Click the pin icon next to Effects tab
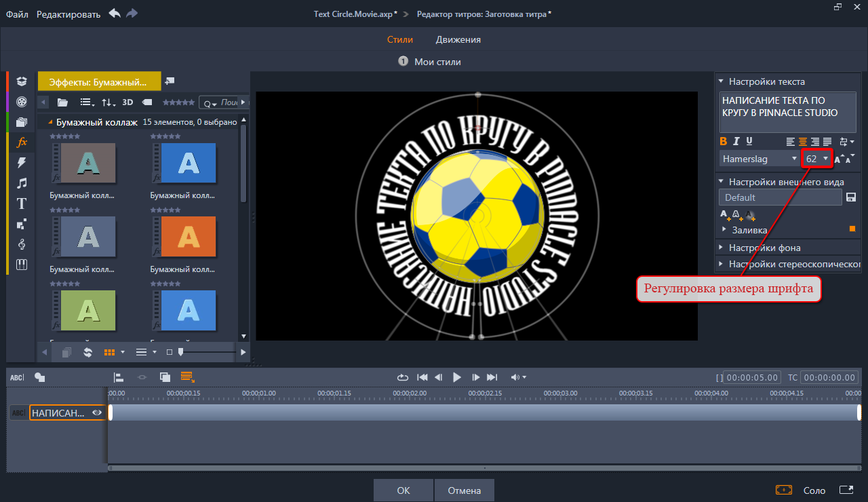 (170, 81)
